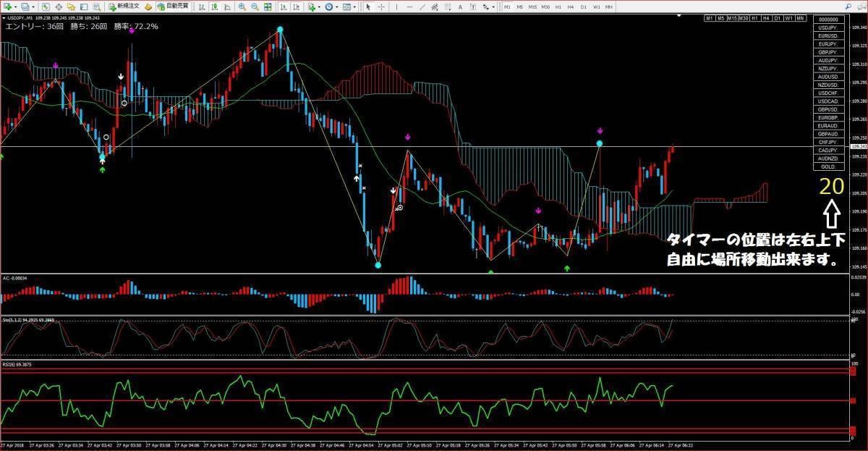868x451 pixels.
Task: Select GOLD in the symbol list
Action: (828, 167)
